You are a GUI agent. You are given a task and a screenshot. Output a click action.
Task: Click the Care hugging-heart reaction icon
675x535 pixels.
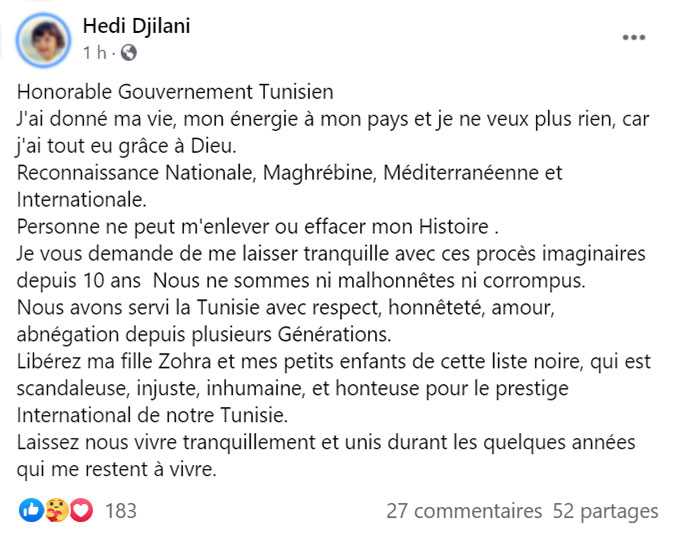point(56,510)
